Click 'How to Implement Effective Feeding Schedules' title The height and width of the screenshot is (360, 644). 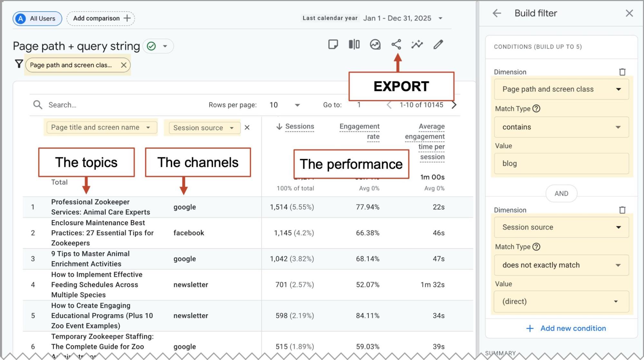click(97, 285)
